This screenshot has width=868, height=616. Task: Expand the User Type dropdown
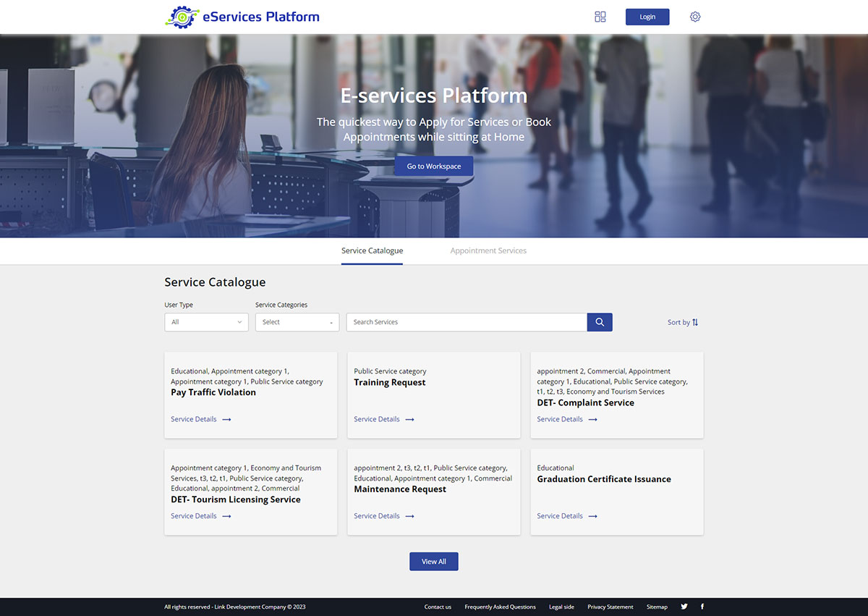tap(206, 322)
